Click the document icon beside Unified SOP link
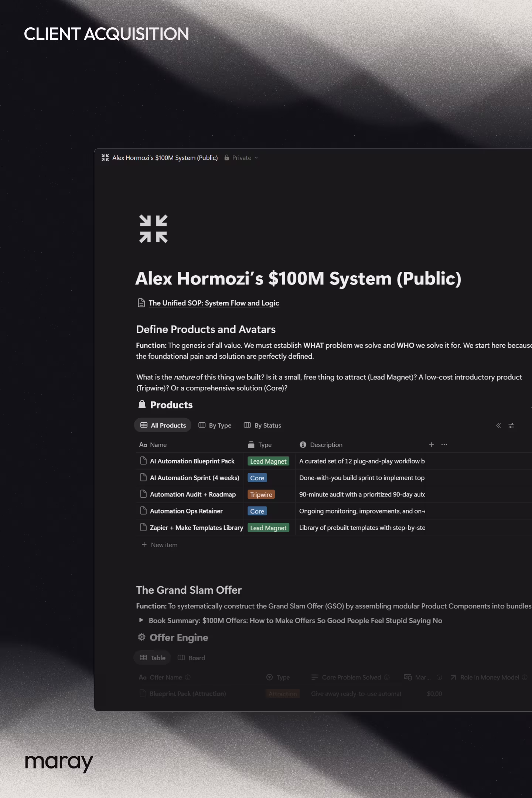This screenshot has width=532, height=798. (141, 303)
